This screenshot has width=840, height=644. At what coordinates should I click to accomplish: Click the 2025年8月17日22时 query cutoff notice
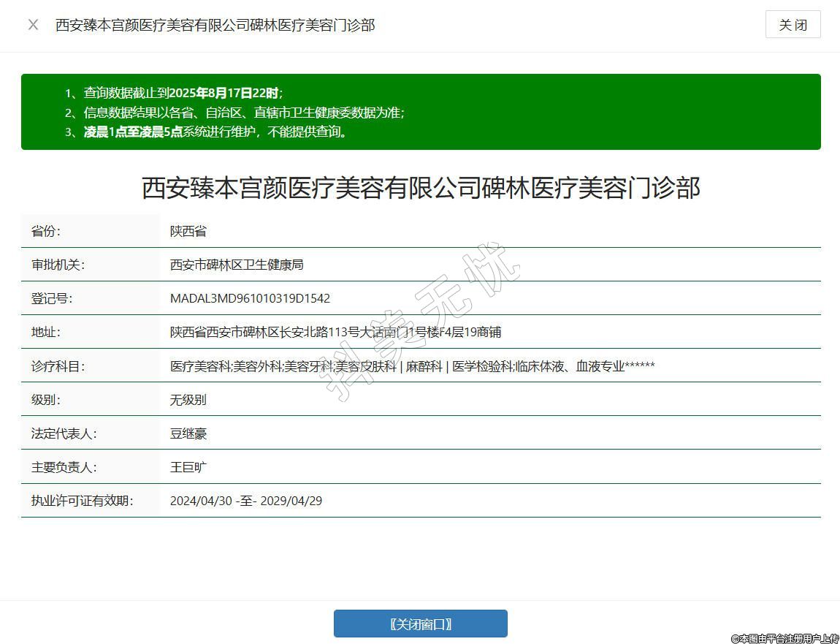pos(183,93)
